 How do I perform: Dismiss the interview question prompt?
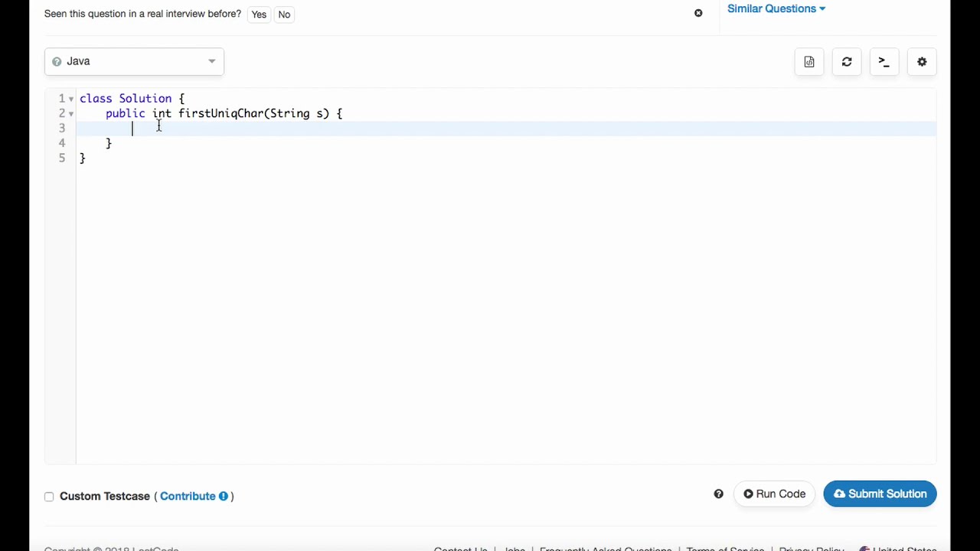(698, 13)
